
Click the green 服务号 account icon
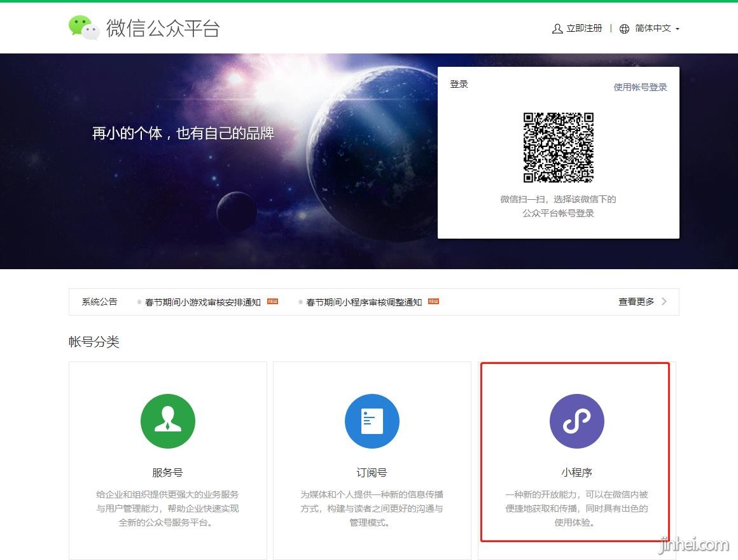point(167,421)
